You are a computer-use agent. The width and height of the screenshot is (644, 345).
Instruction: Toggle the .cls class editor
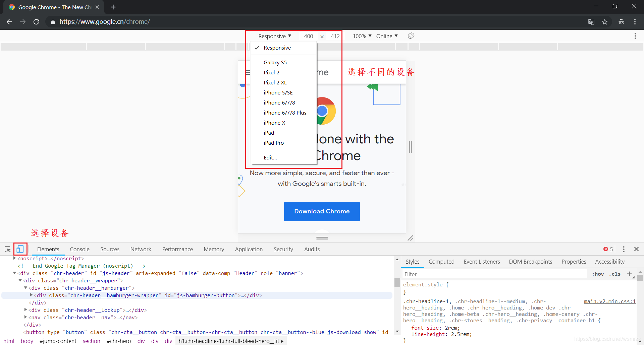[x=615, y=274]
